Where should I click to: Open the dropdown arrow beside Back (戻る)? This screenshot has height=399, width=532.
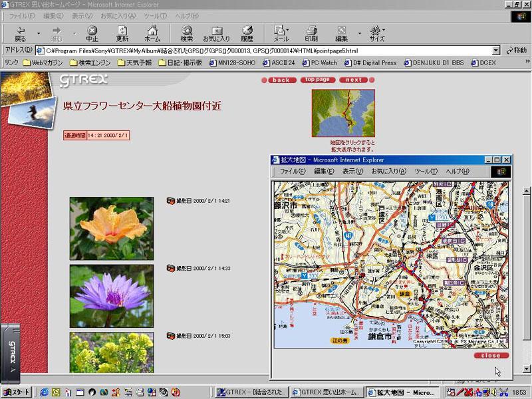point(39,33)
